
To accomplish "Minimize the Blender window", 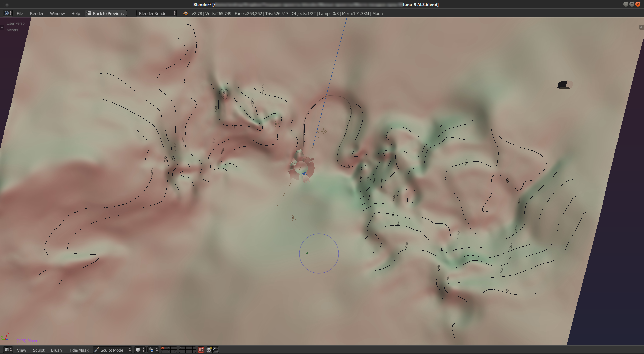I will 626,4.
